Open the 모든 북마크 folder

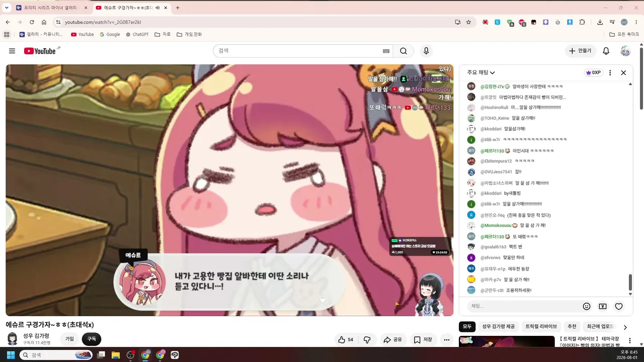tap(624, 34)
